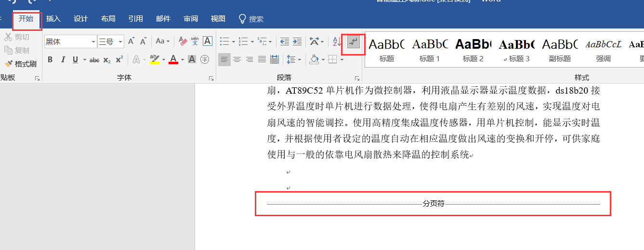Align text left
Image resolution: width=644 pixels, height=250 pixels.
click(x=224, y=59)
